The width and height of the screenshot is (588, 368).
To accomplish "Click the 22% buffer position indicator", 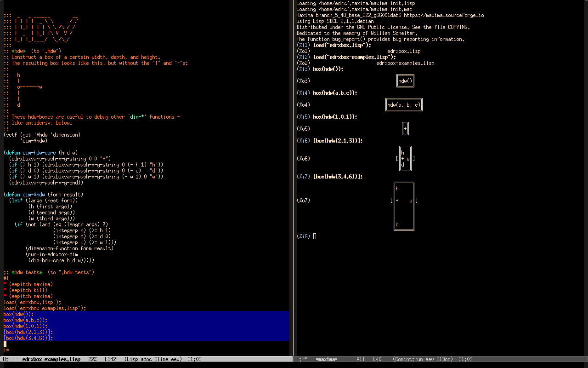I will [92, 359].
